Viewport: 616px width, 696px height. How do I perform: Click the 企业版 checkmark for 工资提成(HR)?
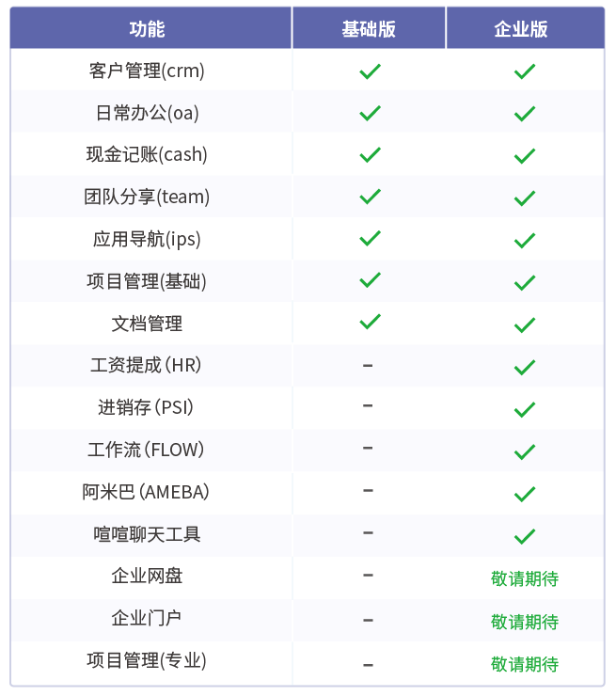pos(524,366)
